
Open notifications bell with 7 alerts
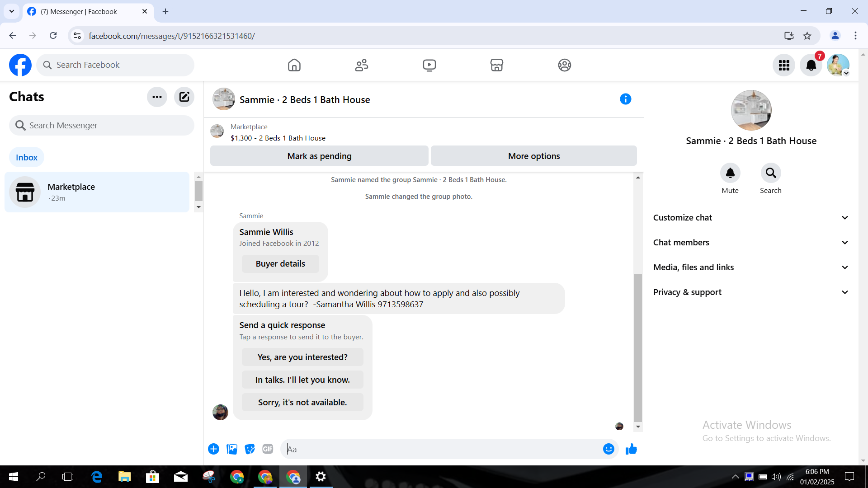click(x=811, y=65)
